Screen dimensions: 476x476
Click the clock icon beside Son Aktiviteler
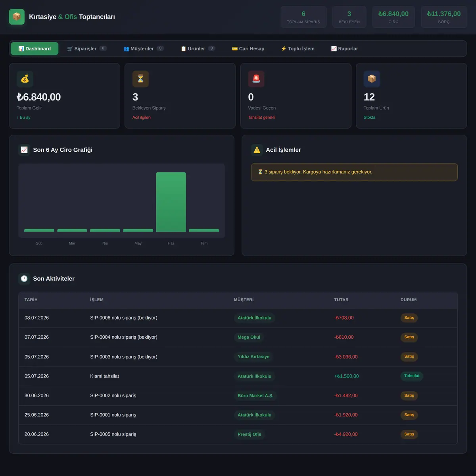point(24,279)
